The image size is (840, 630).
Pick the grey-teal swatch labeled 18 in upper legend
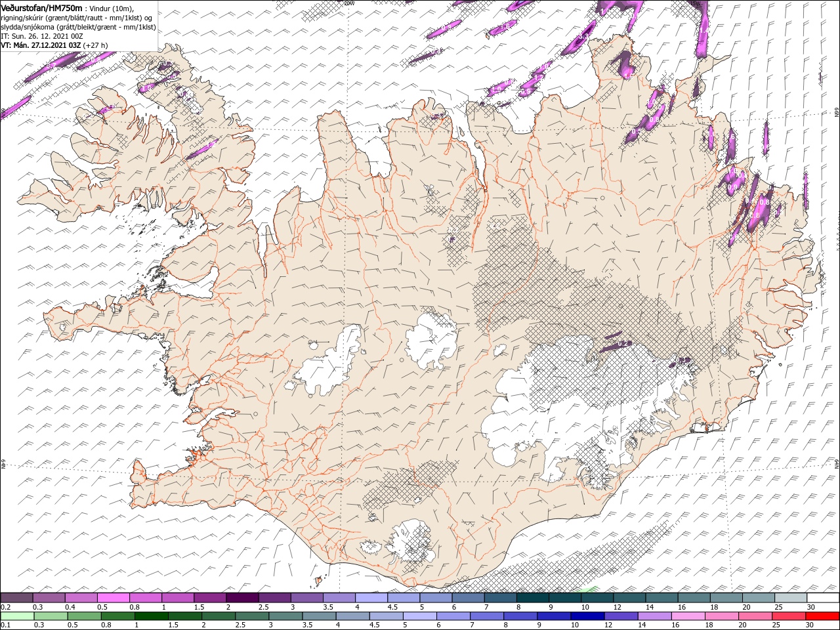pos(726,598)
